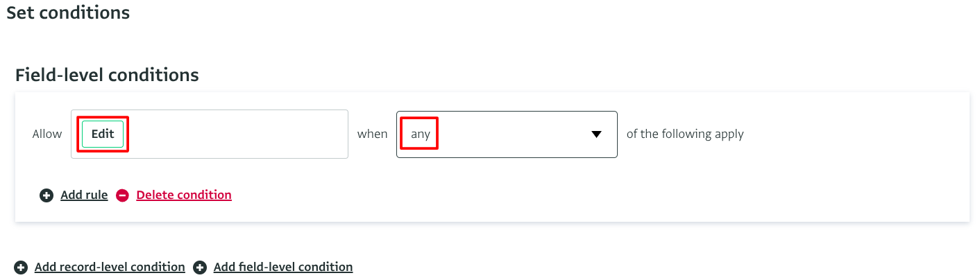Open the Add rule link
This screenshot has width=980, height=280.
pyautogui.click(x=84, y=195)
